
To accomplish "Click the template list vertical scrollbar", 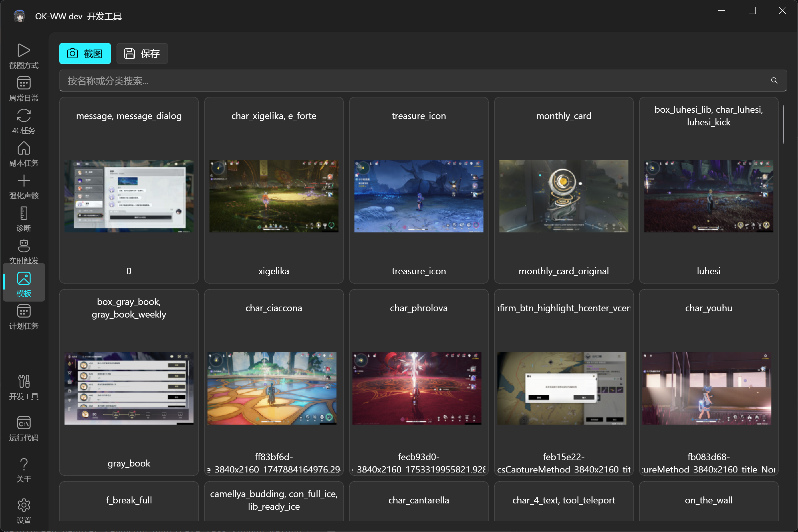I will pyautogui.click(x=783, y=124).
